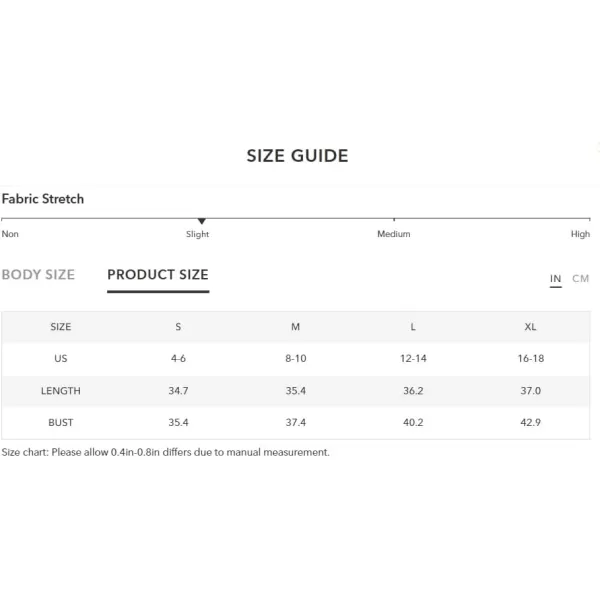Click the Non stretch label
Screen dimensions: 600x600
10,234
